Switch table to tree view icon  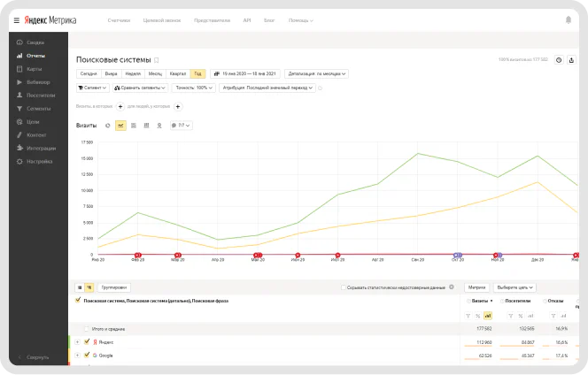tap(89, 287)
